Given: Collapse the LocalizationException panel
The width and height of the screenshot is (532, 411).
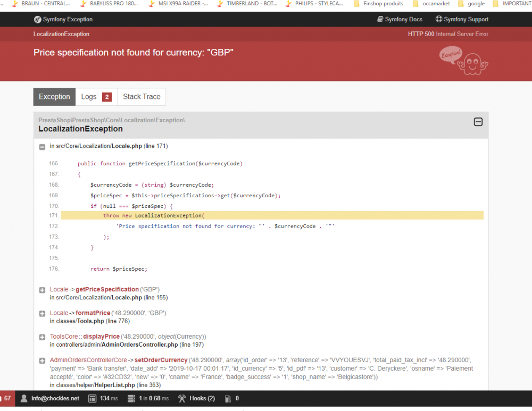Looking at the screenshot, I should click(478, 122).
